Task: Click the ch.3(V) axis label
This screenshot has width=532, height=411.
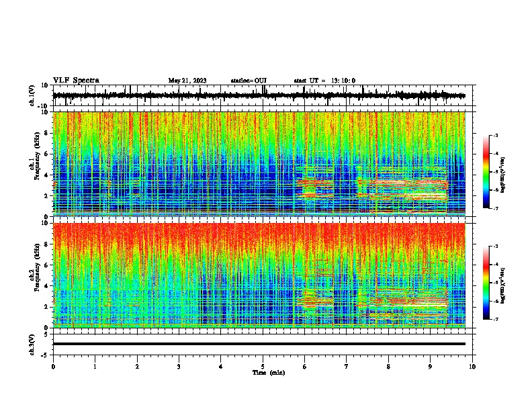Action: pos(32,345)
